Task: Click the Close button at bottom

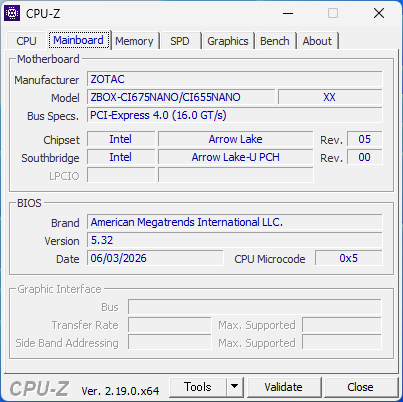Action: [x=360, y=387]
